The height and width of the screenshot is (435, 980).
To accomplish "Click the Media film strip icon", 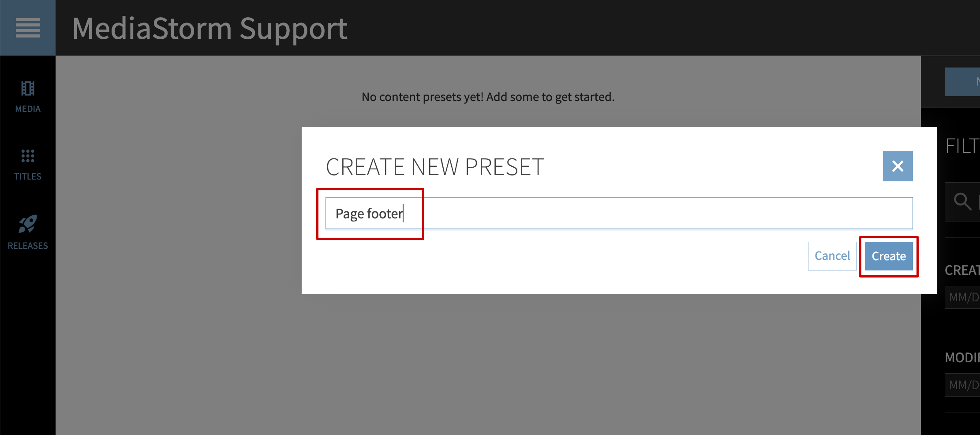I will [x=27, y=89].
